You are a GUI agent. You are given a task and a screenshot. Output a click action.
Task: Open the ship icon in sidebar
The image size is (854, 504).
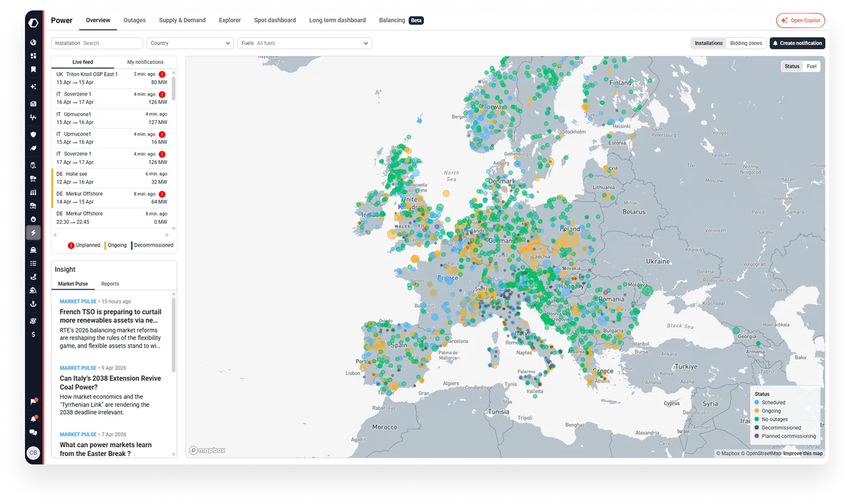tap(33, 250)
